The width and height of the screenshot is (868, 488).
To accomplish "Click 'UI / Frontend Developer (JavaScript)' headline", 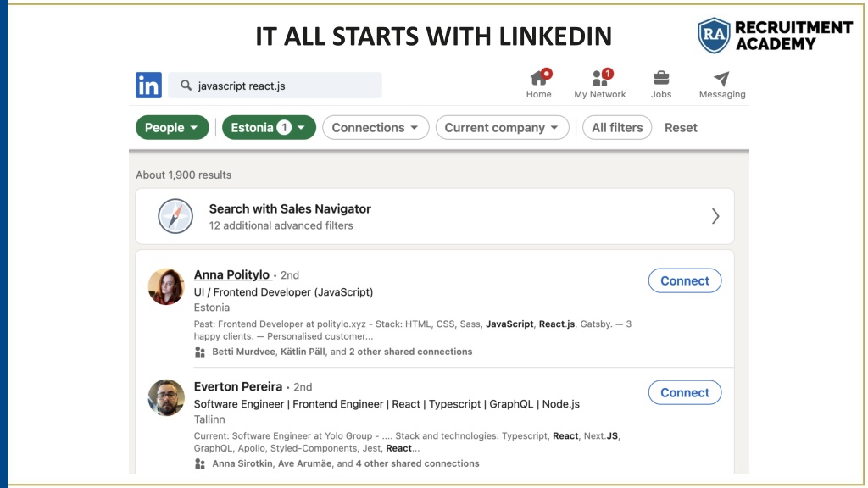I will pyautogui.click(x=283, y=291).
